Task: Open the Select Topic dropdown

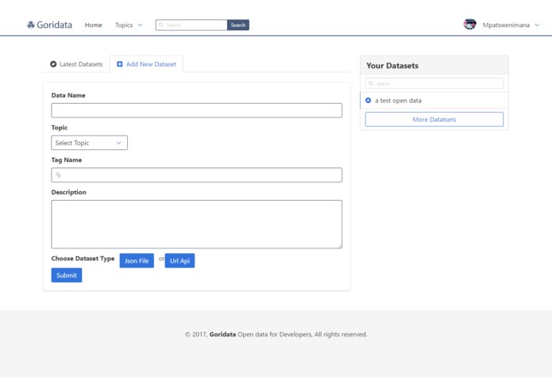Action: point(90,143)
